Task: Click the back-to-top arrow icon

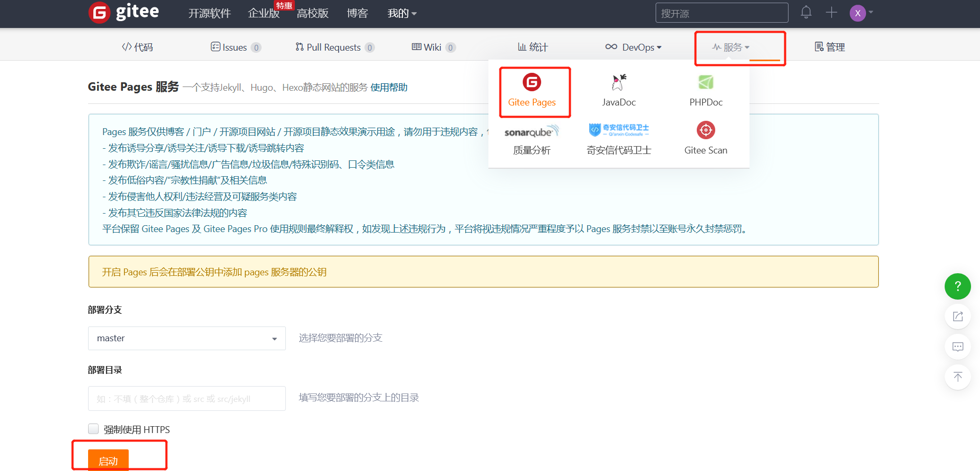Action: [x=958, y=377]
